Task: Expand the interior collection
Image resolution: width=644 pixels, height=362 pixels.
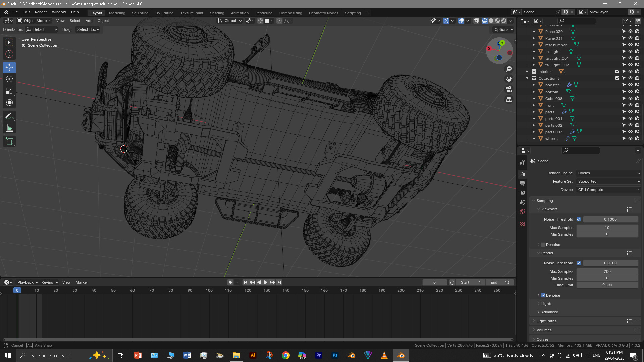Action: tap(527, 72)
